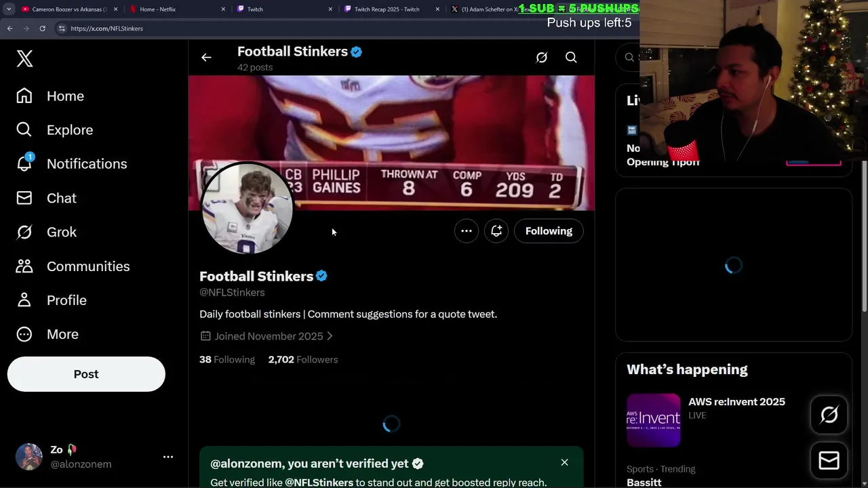The image size is (868, 488).
Task: Click Zo's account avatar
Action: click(29, 457)
